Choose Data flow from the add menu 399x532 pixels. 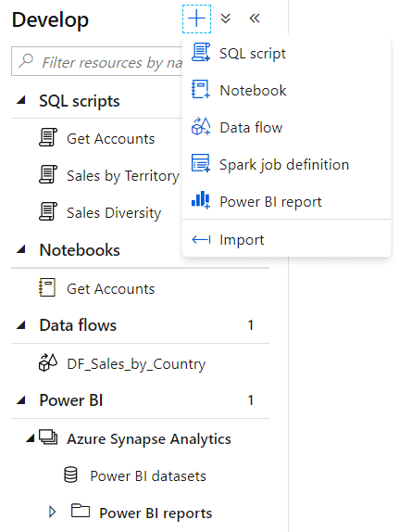tap(286, 127)
